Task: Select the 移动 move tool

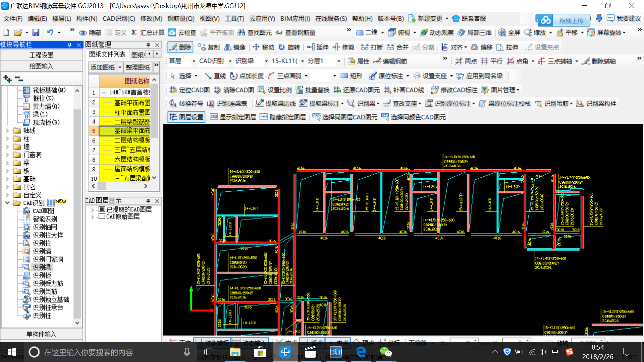Action: 263,47
